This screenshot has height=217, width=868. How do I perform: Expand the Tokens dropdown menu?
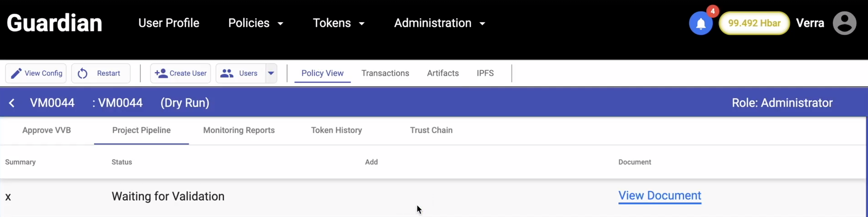pos(338,23)
